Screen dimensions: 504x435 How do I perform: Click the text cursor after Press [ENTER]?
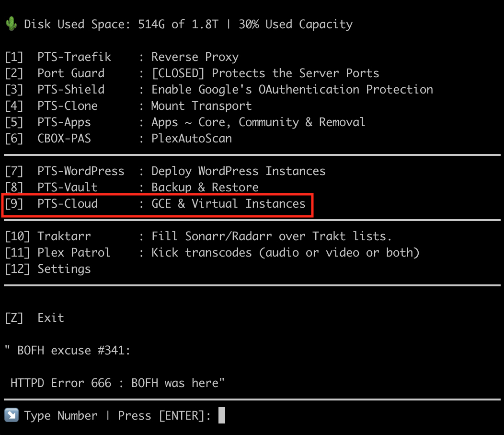[221, 415]
